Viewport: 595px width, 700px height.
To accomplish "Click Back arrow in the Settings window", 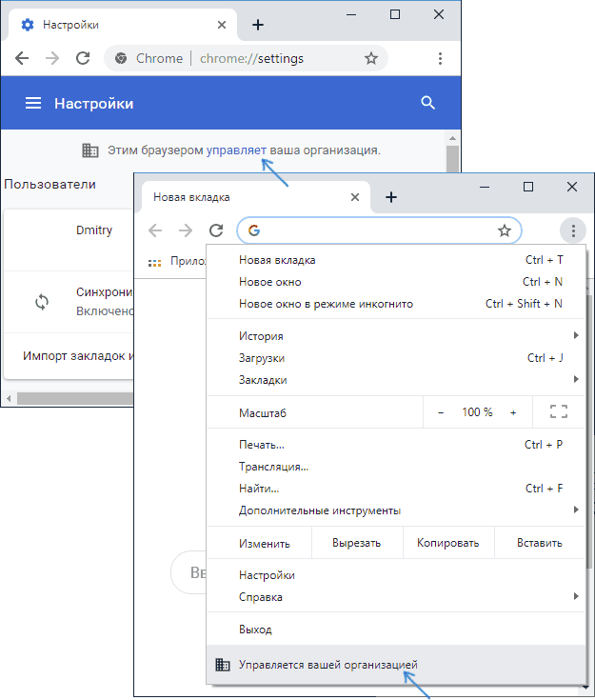I will pyautogui.click(x=22, y=58).
